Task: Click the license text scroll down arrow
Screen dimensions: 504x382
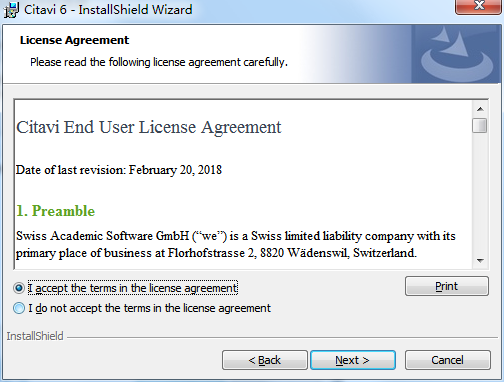Action: (x=480, y=260)
